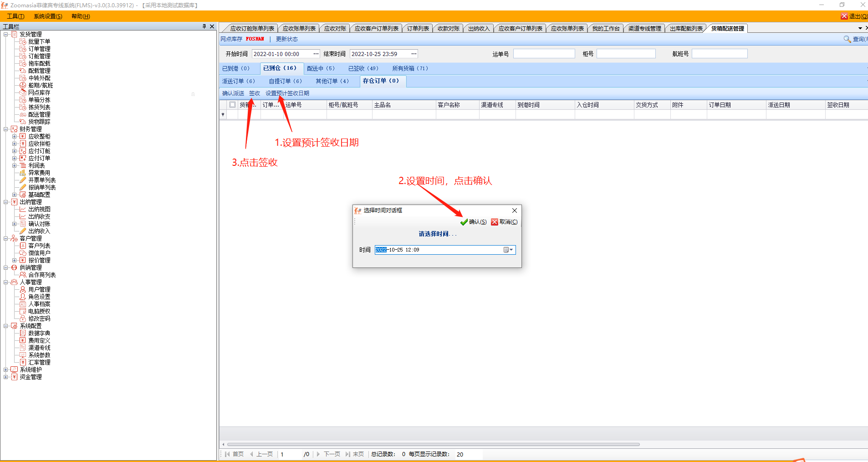Viewport: 868px width, 462px height.
Task: Open the calendar dropdown in time dialog
Action: [x=508, y=250]
